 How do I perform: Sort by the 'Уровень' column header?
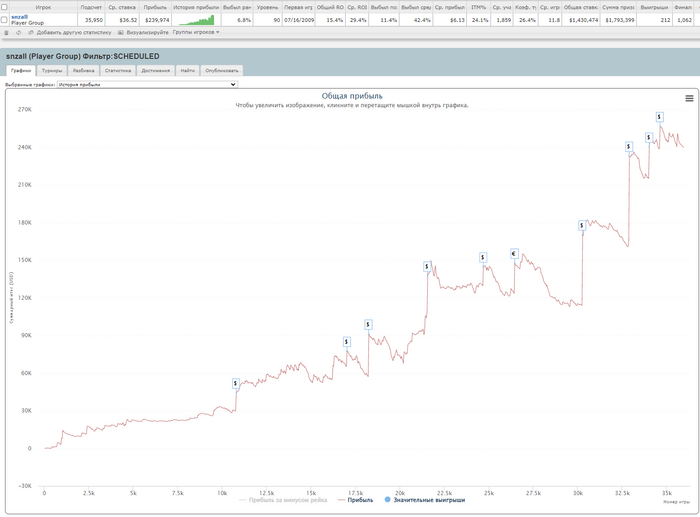pyautogui.click(x=267, y=7)
